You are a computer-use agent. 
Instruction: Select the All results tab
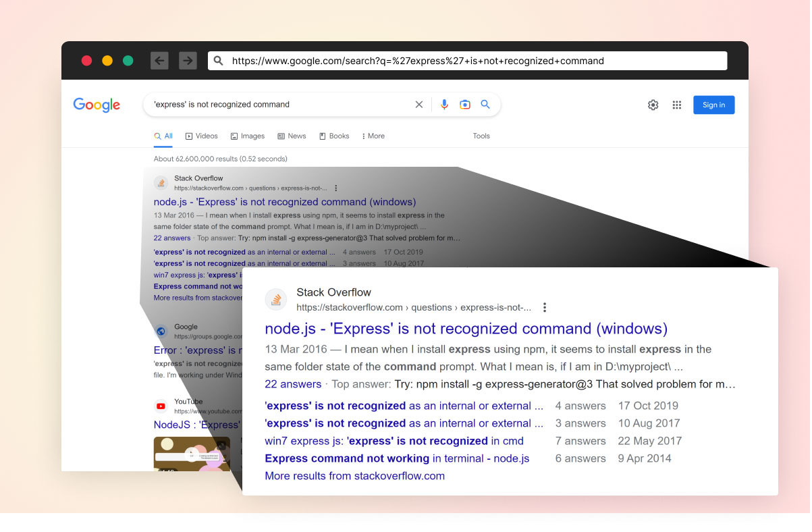[163, 136]
